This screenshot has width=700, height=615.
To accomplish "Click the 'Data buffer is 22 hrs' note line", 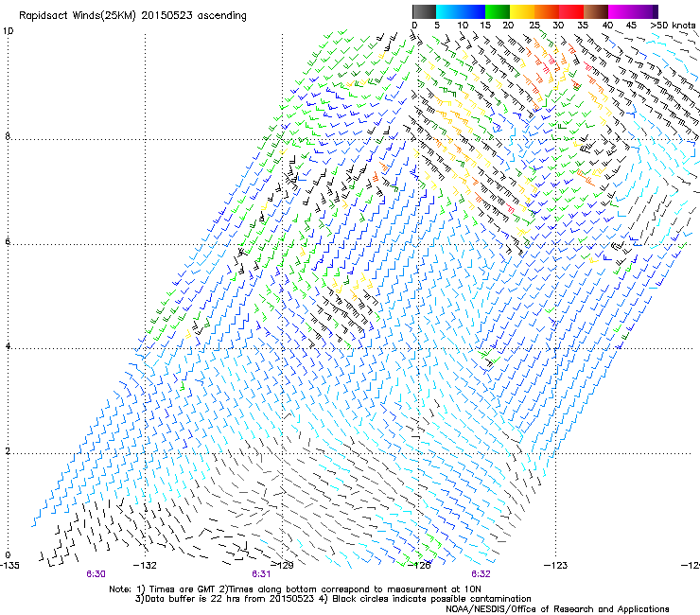I will click(x=333, y=599).
